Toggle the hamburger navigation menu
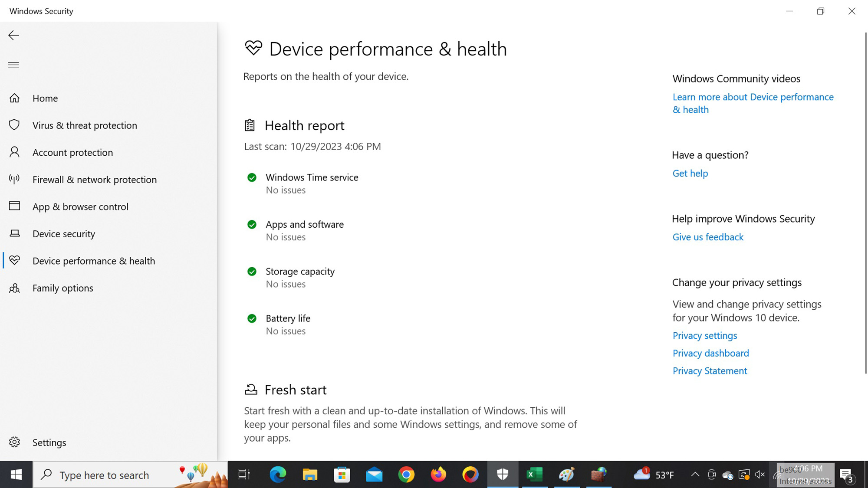Screen dimensions: 868x488 (x=14, y=65)
